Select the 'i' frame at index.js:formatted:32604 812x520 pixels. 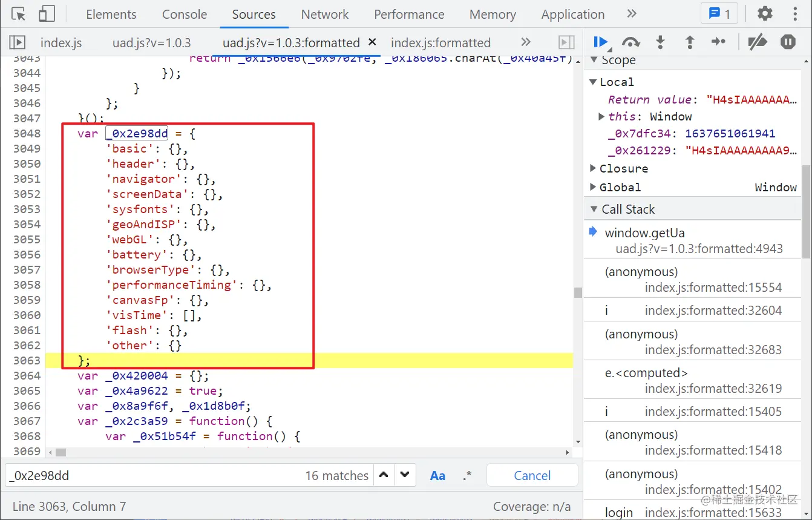coord(692,310)
